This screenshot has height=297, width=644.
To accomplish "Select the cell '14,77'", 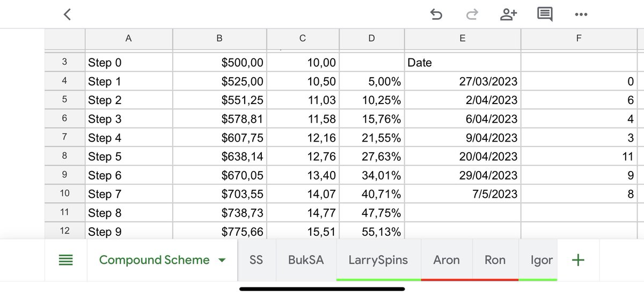I will 303,212.
